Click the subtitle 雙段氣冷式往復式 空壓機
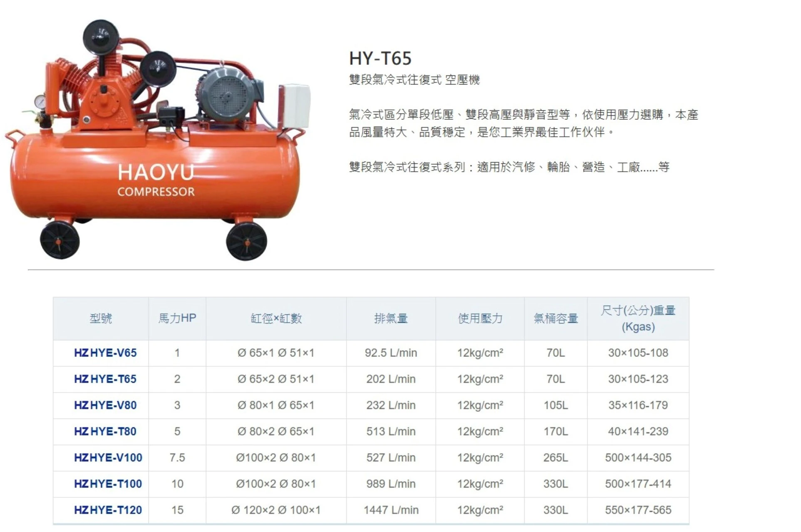Screen dimensions: 801x532 click(414, 79)
